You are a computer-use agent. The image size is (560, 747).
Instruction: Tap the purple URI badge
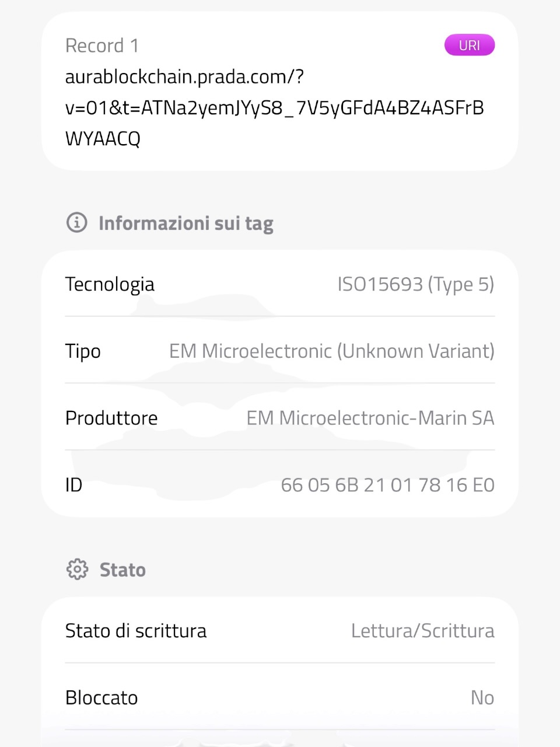[470, 45]
